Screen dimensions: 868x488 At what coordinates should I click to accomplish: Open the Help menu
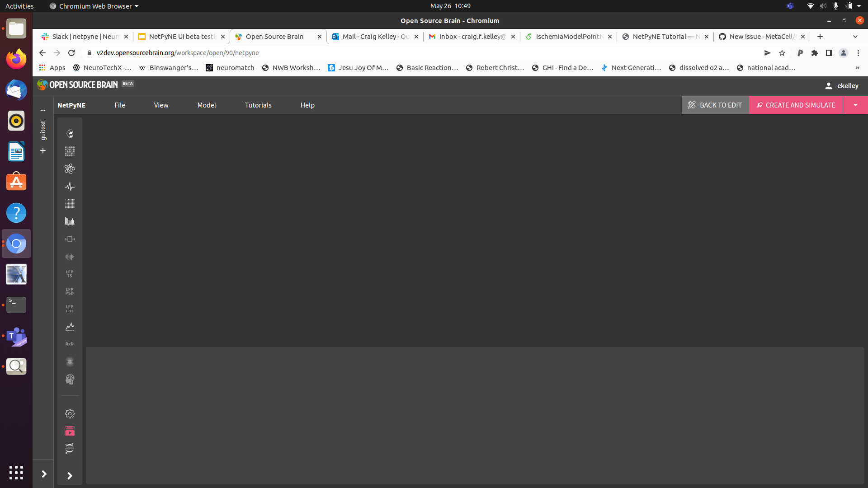[x=307, y=105]
